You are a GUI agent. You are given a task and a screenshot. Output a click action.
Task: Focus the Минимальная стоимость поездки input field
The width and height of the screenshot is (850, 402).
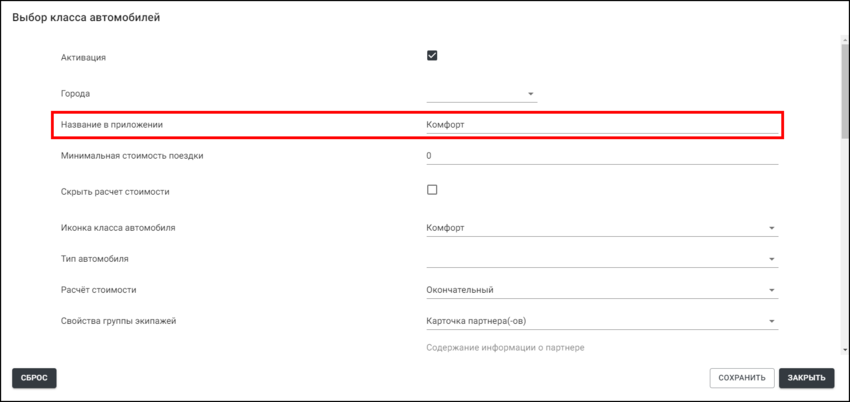coord(601,156)
